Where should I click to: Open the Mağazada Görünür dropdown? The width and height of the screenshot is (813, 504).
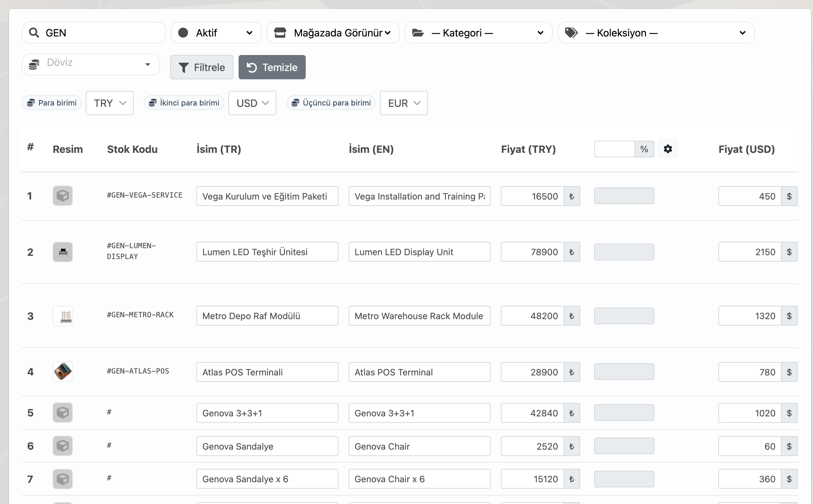(333, 33)
